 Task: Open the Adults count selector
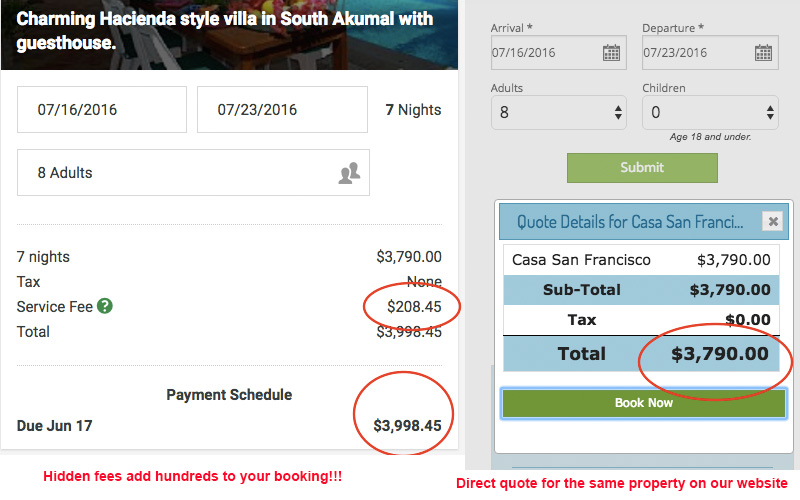pos(558,112)
